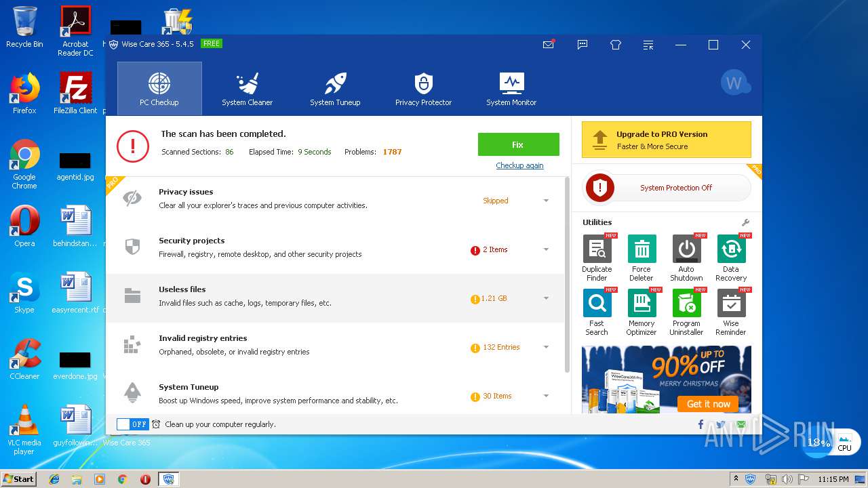This screenshot has width=868, height=488.
Task: Click the System Tuneup rocket row icon
Action: [x=132, y=392]
